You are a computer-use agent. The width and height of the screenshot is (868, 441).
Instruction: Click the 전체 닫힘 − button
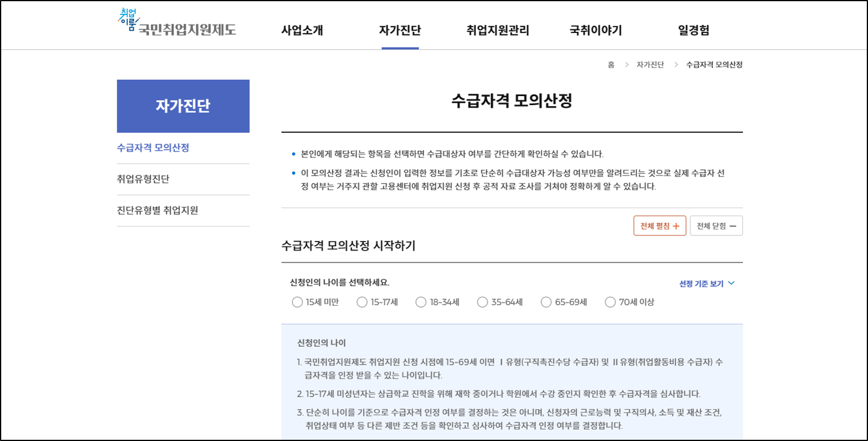(717, 226)
